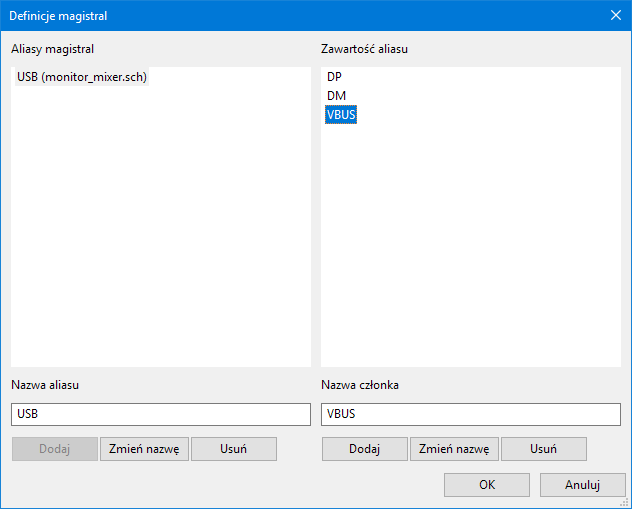
Task: Select the DM member entry
Action: tap(336, 96)
